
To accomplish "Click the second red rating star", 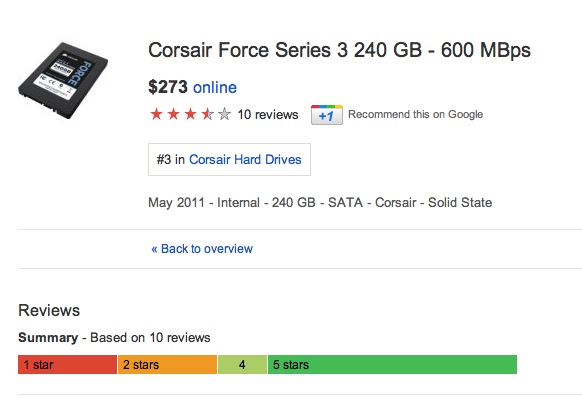I will click(173, 114).
